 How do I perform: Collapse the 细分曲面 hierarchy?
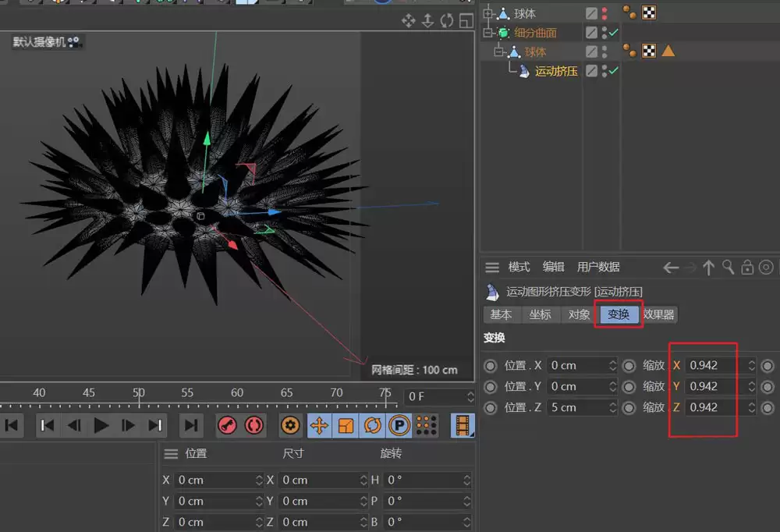(486, 32)
